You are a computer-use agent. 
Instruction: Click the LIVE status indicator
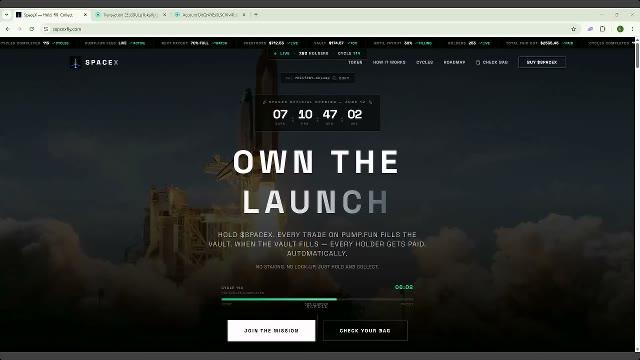(282, 53)
